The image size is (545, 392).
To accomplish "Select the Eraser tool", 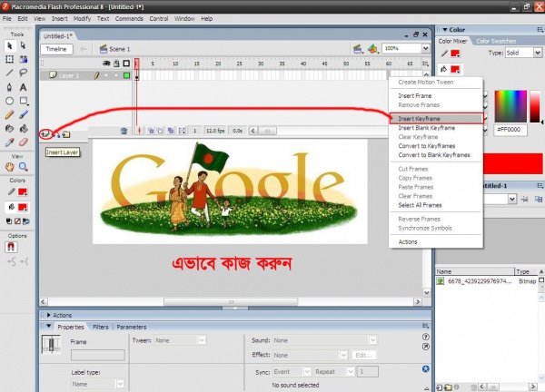I will pyautogui.click(x=24, y=142).
